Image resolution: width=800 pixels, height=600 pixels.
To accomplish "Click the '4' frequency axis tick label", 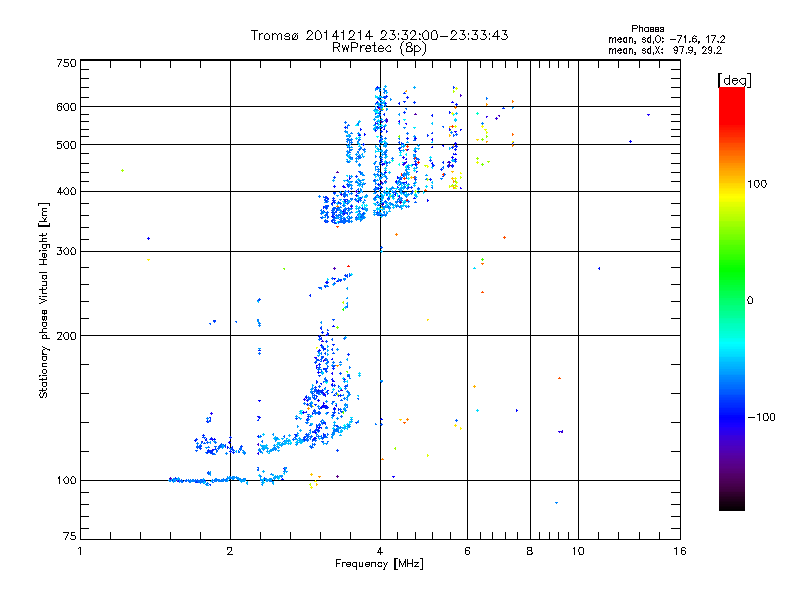I will [380, 551].
